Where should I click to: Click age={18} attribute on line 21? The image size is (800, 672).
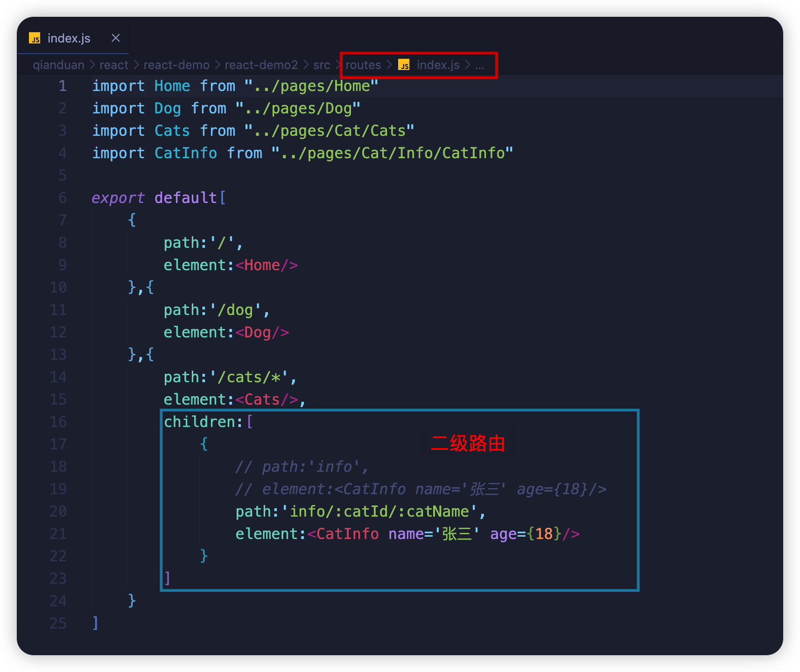coord(526,534)
